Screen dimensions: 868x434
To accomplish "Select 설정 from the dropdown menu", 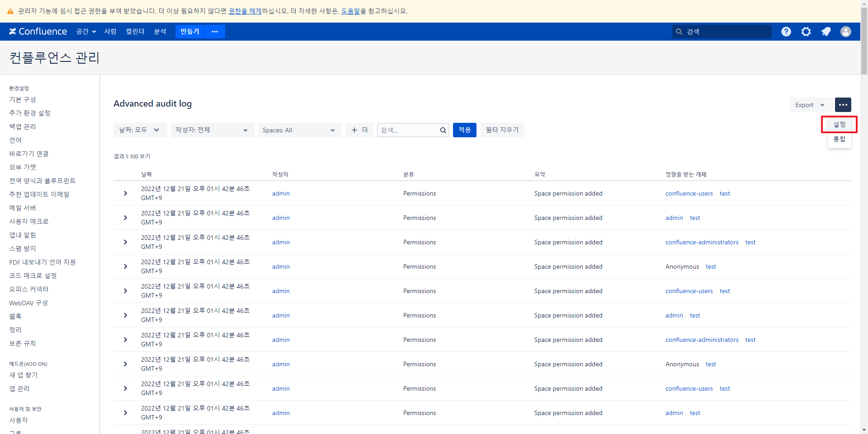I will (x=840, y=124).
